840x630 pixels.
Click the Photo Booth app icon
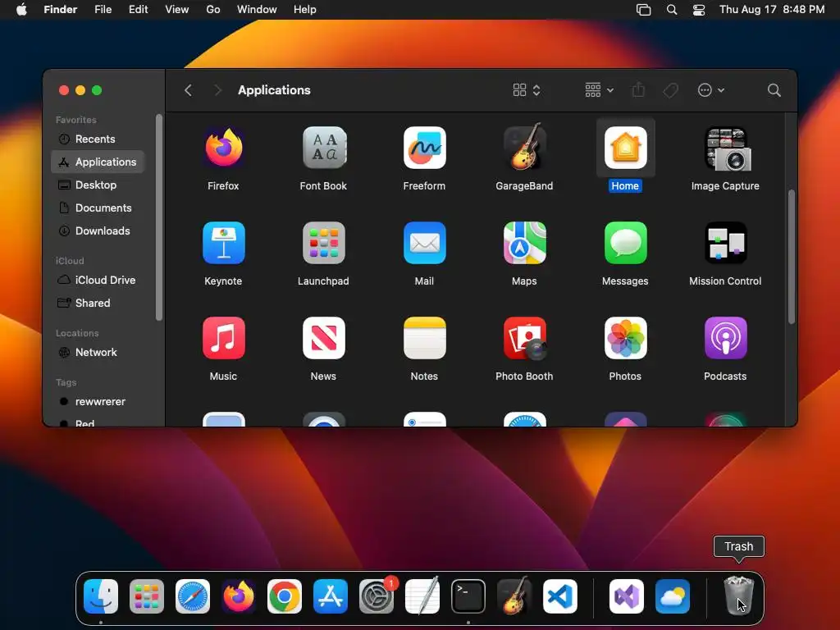point(524,338)
